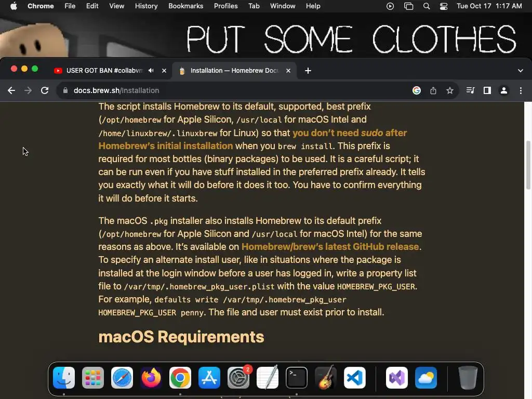
Task: Click the lock icon in address bar
Action: (65, 90)
